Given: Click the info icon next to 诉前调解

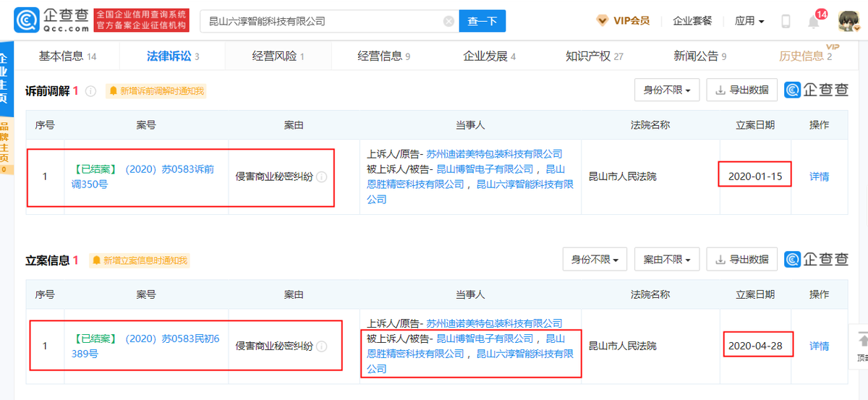Looking at the screenshot, I should click(90, 91).
